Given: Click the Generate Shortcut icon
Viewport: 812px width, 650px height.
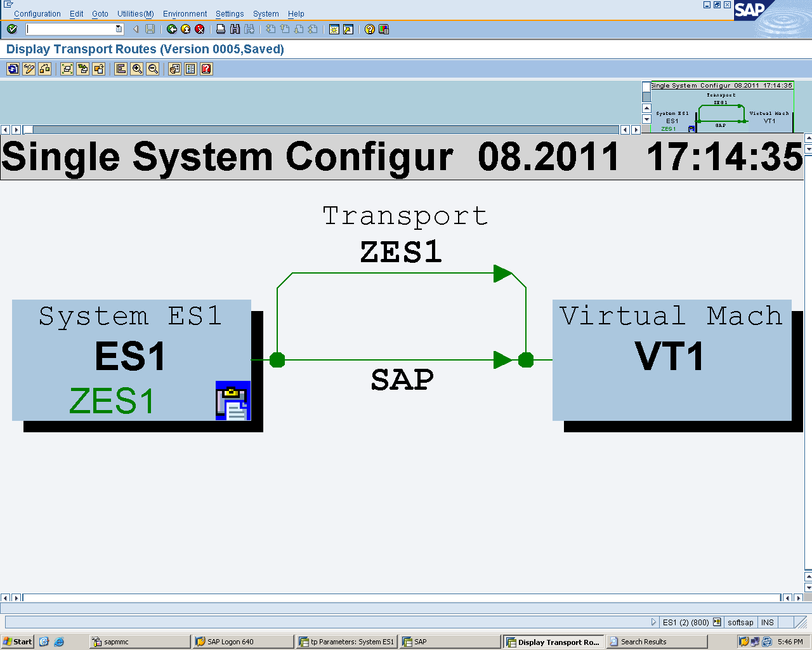Looking at the screenshot, I should pos(348,29).
